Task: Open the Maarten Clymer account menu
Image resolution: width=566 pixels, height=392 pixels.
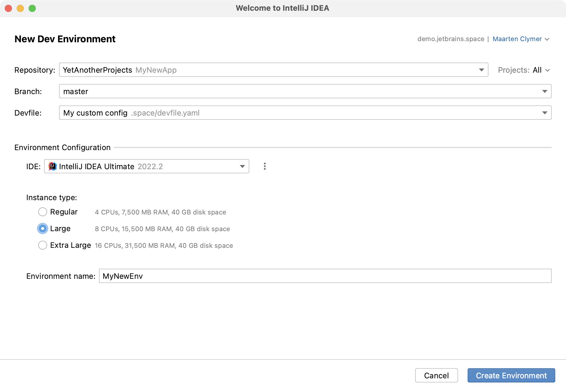Action: (521, 39)
